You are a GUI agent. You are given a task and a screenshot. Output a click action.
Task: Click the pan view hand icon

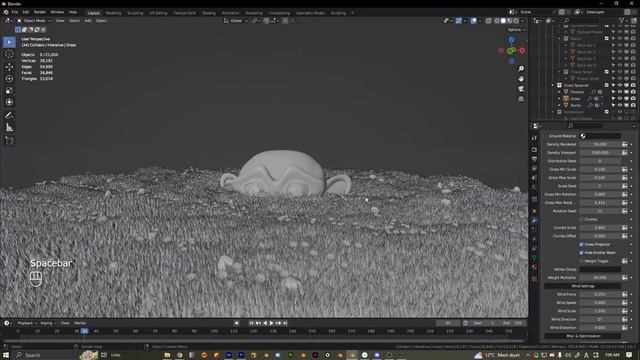521,79
